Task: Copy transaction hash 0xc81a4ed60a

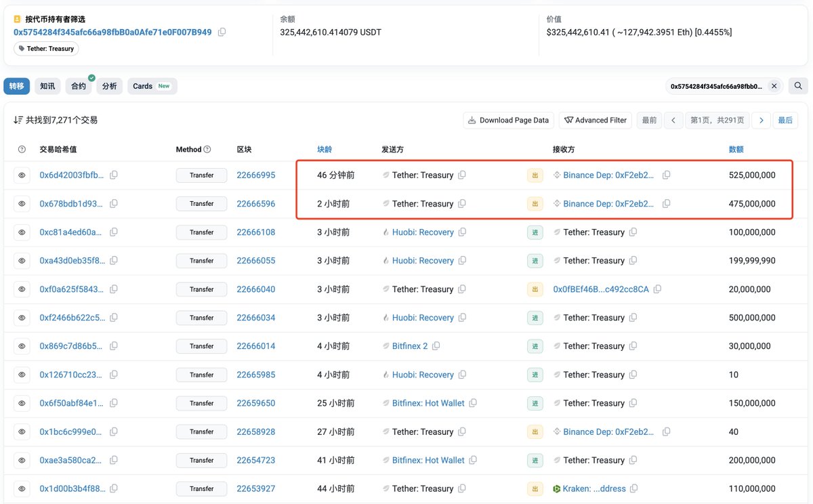Action: pos(114,232)
